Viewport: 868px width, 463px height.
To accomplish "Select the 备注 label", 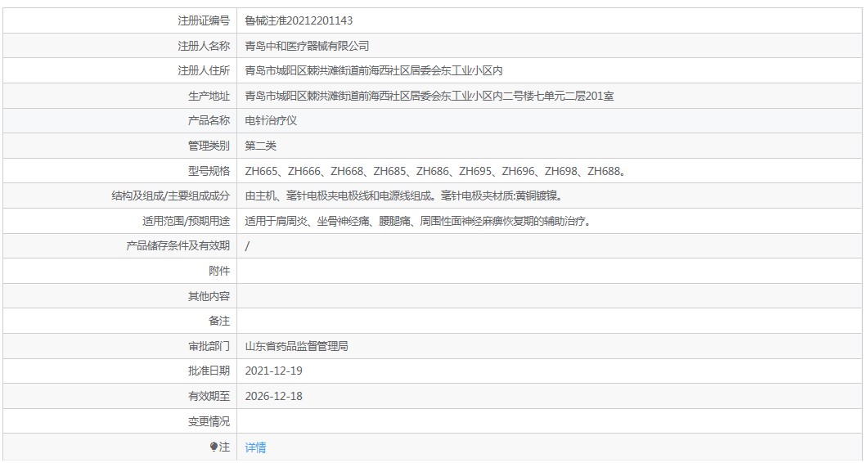I will [x=218, y=321].
